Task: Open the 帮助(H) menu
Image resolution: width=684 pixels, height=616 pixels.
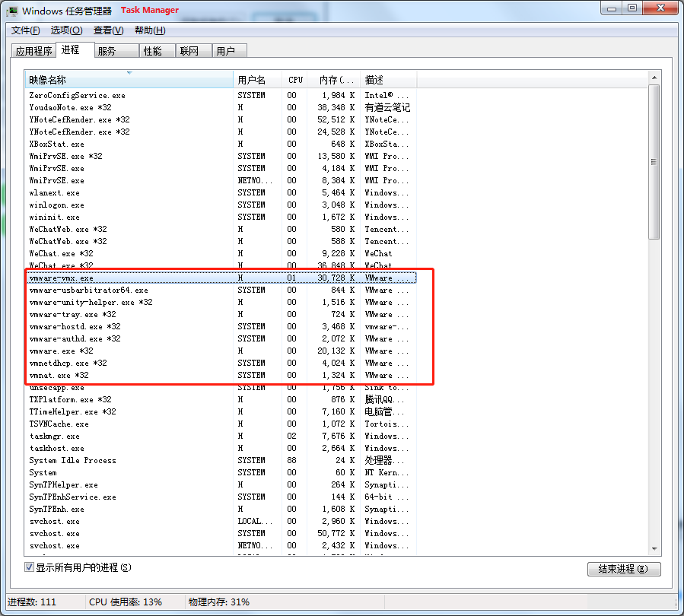Action: click(x=150, y=30)
